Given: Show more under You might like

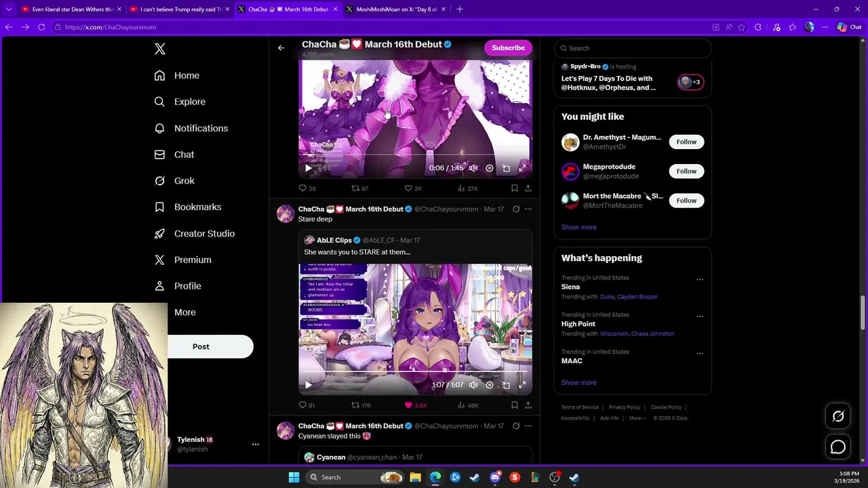Looking at the screenshot, I should pyautogui.click(x=578, y=227).
